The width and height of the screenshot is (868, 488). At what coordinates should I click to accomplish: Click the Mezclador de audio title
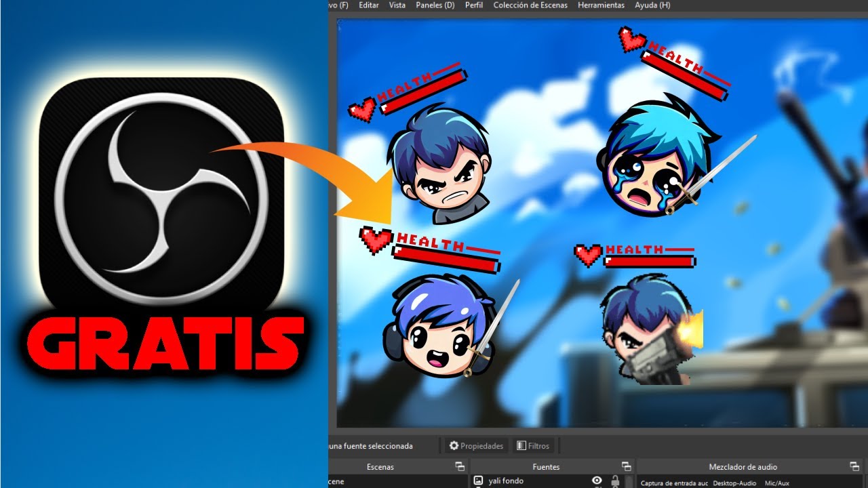point(743,467)
